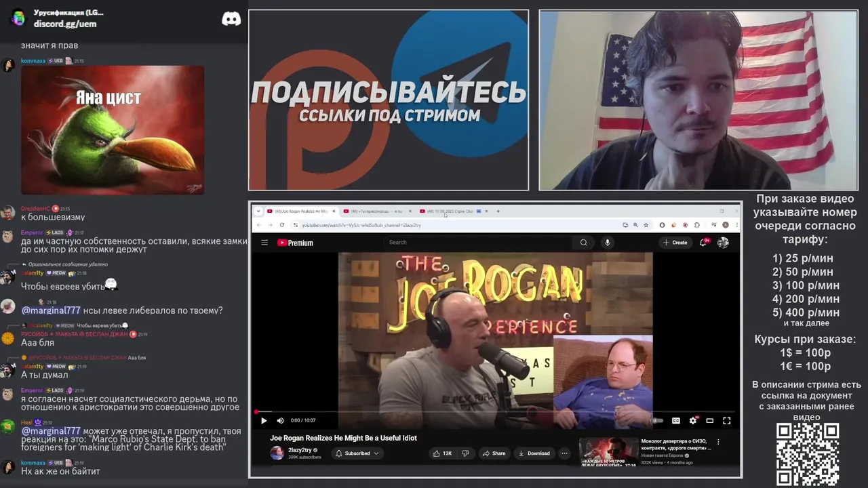Switch the player to theater mode
Screen dimensions: 868x488
[710, 420]
